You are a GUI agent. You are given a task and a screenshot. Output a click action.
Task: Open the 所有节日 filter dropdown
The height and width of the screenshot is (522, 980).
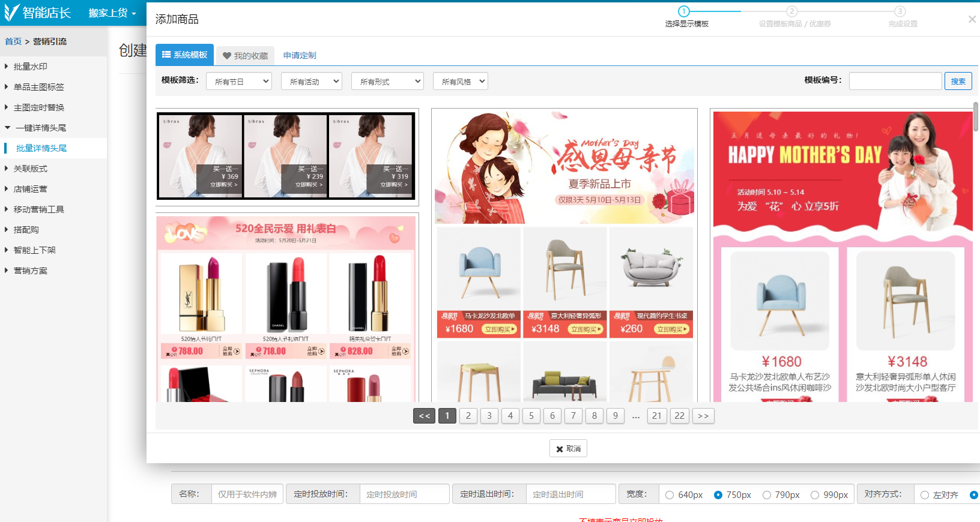pyautogui.click(x=239, y=81)
